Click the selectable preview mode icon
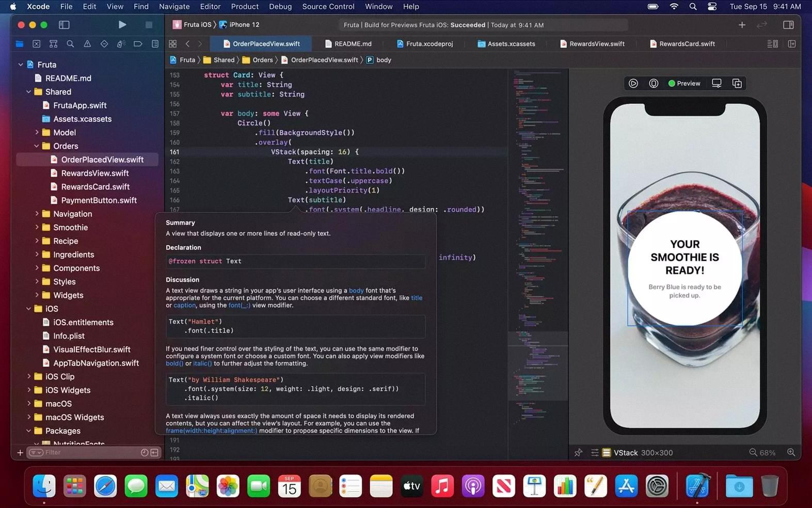Viewport: 812px width, 508px height. pyautogui.click(x=654, y=83)
